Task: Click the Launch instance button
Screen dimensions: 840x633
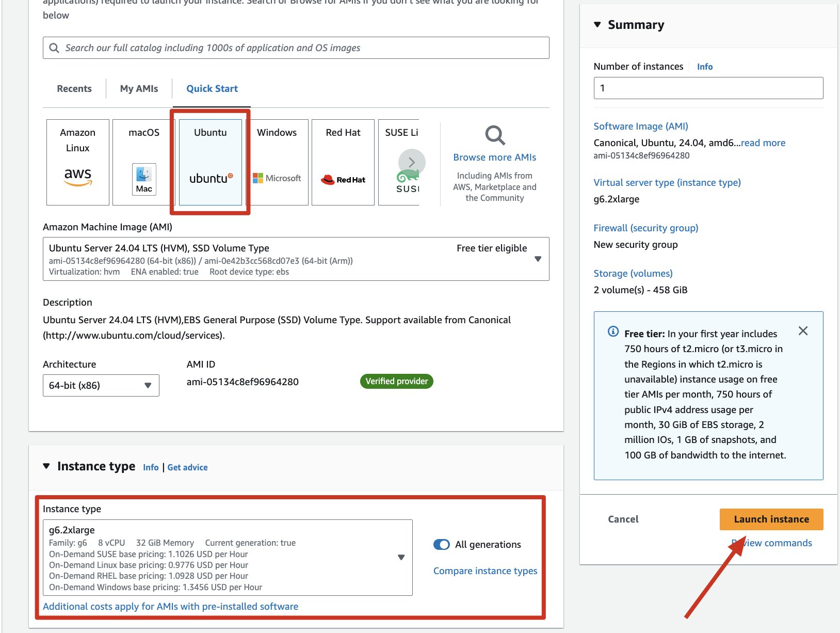Action: tap(771, 519)
